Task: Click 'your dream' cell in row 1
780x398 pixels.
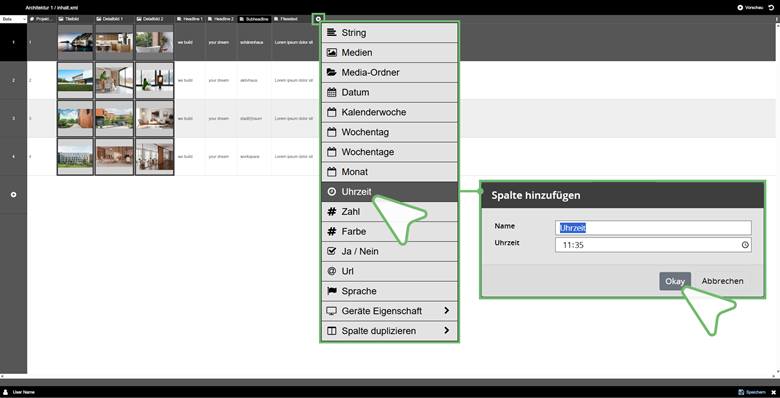Action: (221, 42)
